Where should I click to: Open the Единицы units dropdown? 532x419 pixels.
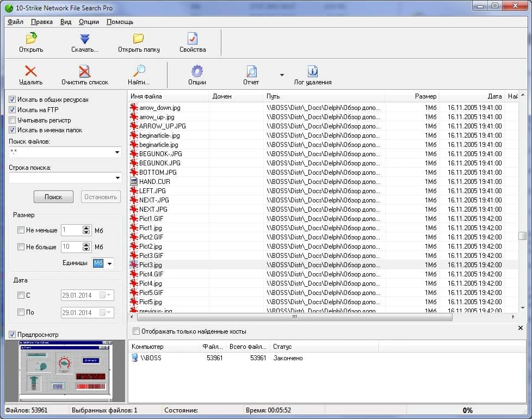coord(109,263)
